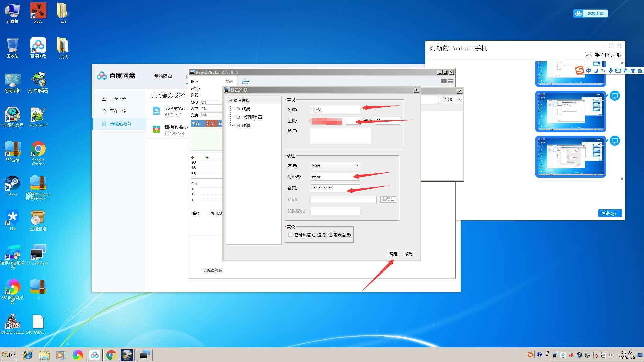Open FinalShell desktop shortcut
644x362 pixels.
(38, 255)
